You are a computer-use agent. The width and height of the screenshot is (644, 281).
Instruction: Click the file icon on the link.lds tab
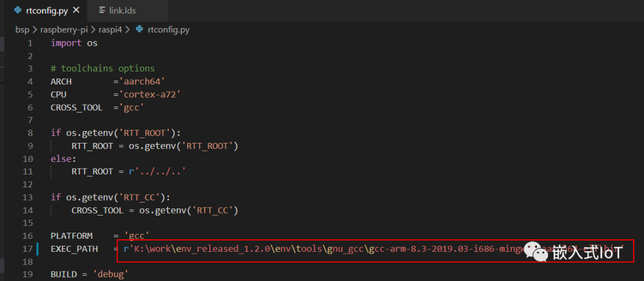[x=101, y=10]
